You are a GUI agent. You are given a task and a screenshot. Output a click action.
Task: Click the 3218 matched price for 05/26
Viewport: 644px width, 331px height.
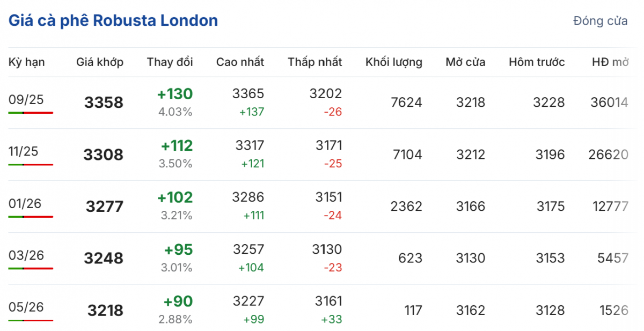click(x=105, y=311)
